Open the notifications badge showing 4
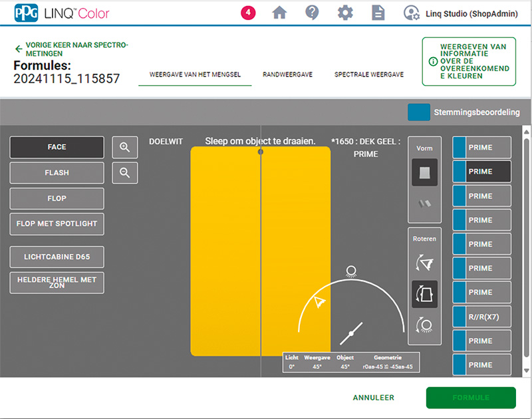The height and width of the screenshot is (419, 532). pos(248,13)
